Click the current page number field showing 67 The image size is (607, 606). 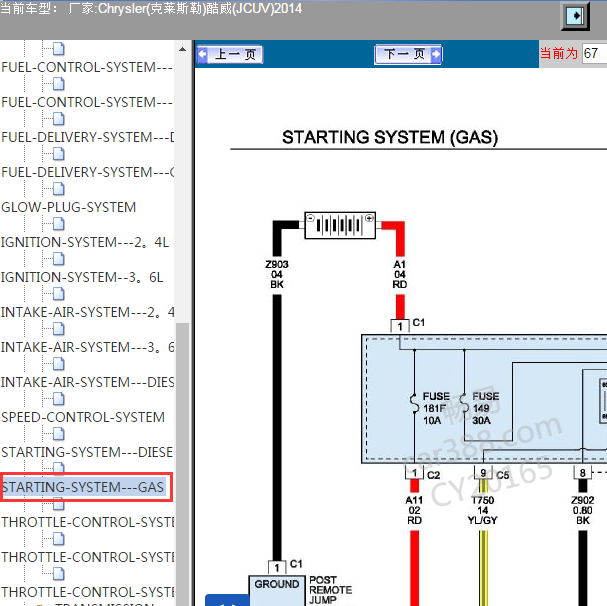tap(595, 53)
